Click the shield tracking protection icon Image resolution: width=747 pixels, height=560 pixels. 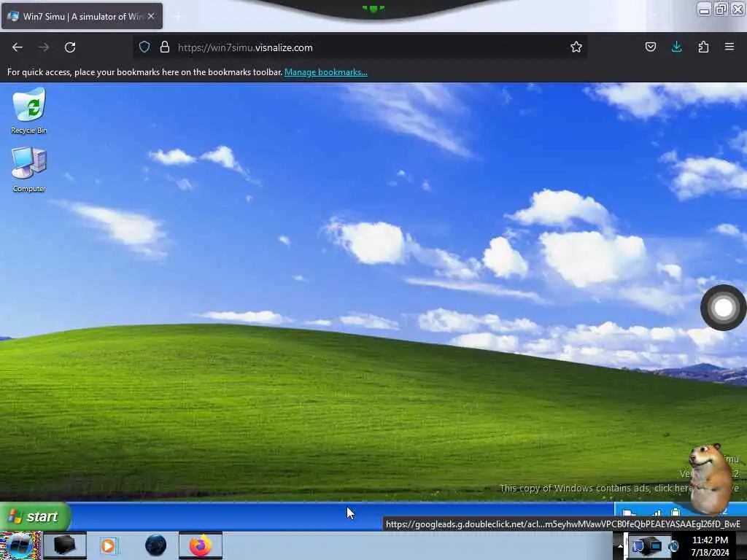coord(144,47)
